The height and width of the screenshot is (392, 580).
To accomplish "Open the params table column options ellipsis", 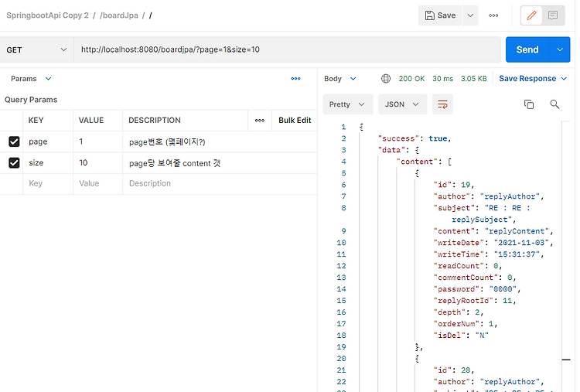I will [260, 120].
